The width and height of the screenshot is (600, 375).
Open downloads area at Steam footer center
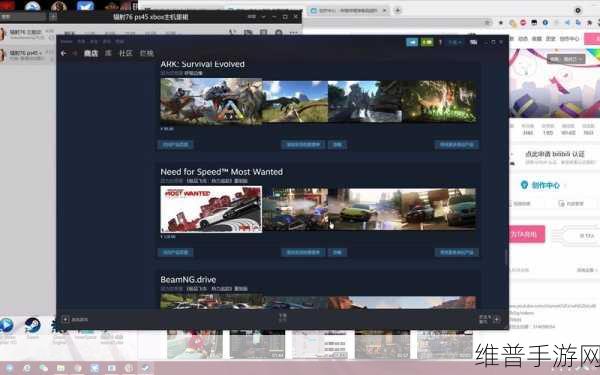(x=282, y=318)
